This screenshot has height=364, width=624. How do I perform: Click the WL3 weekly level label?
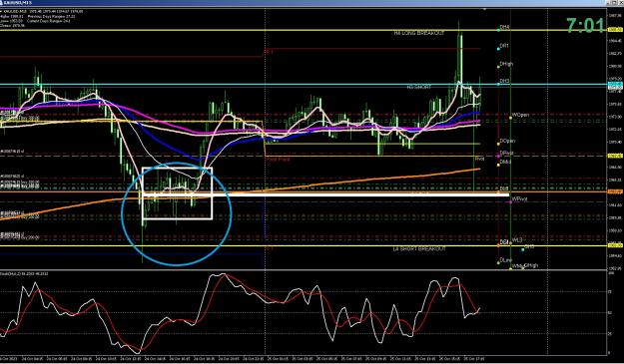[x=517, y=240]
